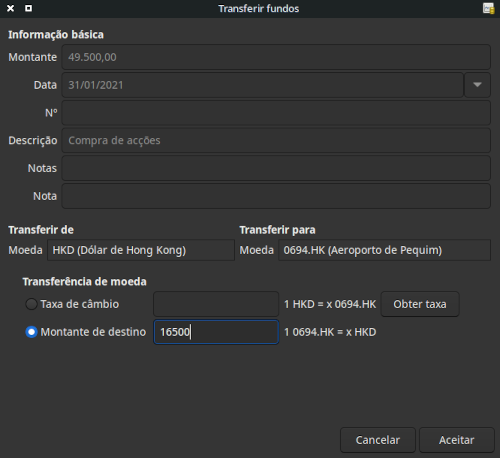Click the Obter taxa button
The width and height of the screenshot is (500, 458).
click(420, 304)
